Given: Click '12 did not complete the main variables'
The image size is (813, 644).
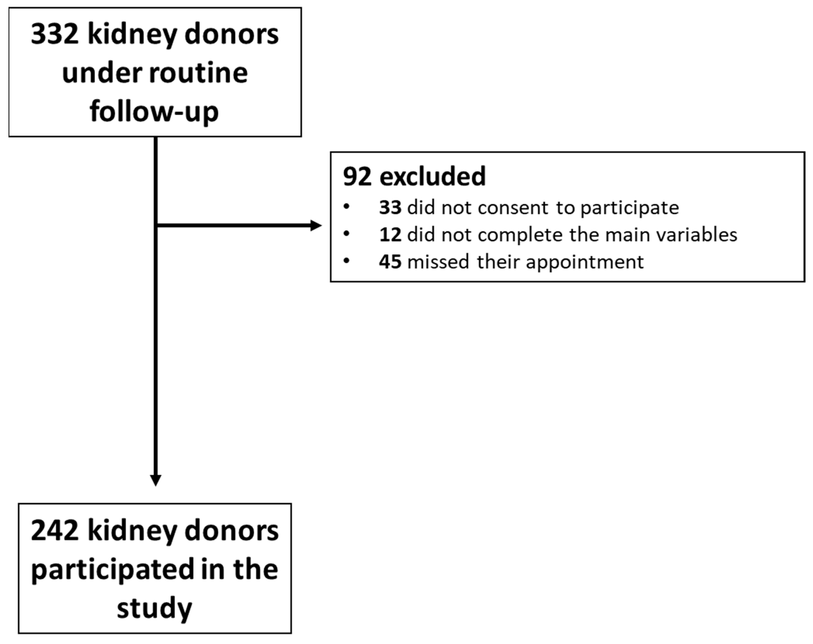Looking at the screenshot, I should [x=558, y=235].
